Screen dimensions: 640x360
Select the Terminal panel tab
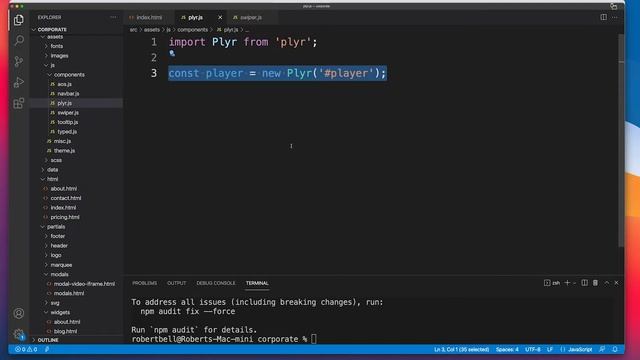(257, 283)
